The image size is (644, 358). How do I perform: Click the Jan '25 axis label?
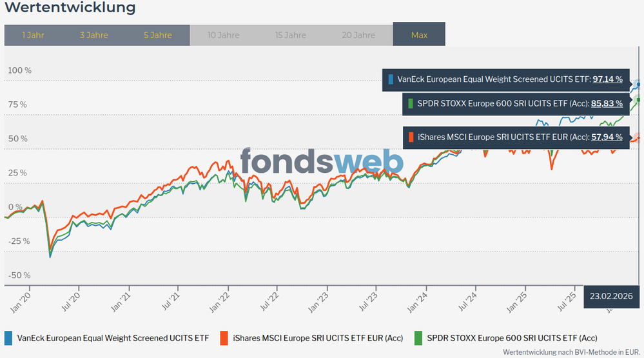(x=516, y=303)
